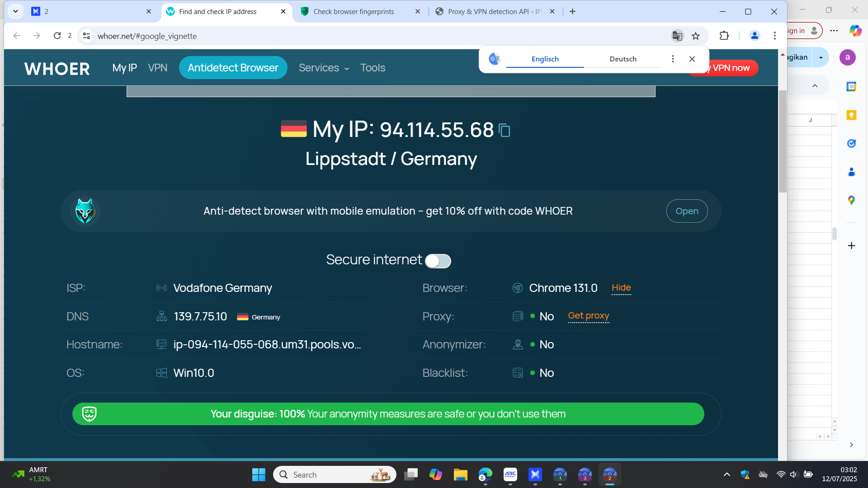Image resolution: width=868 pixels, height=488 pixels.
Task: Reload the whoer.net page
Action: click(x=57, y=36)
